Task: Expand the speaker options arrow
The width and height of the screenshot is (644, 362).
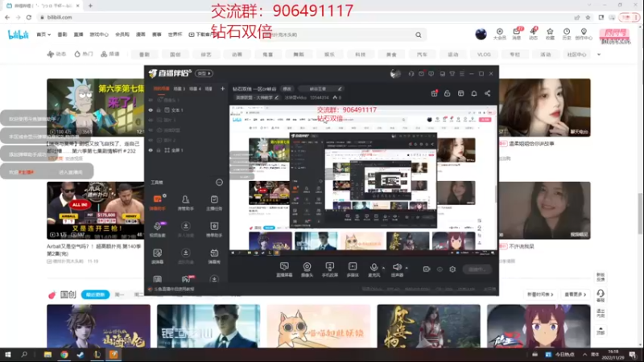Action: 407,268
